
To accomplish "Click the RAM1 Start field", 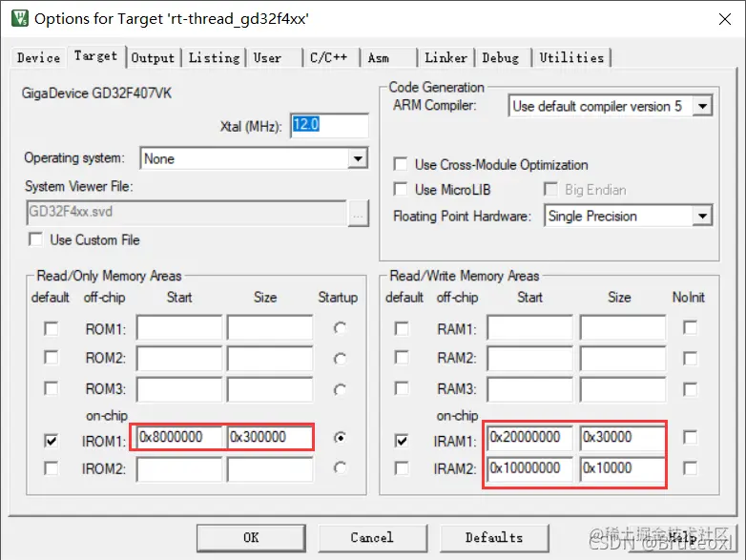I will point(530,327).
